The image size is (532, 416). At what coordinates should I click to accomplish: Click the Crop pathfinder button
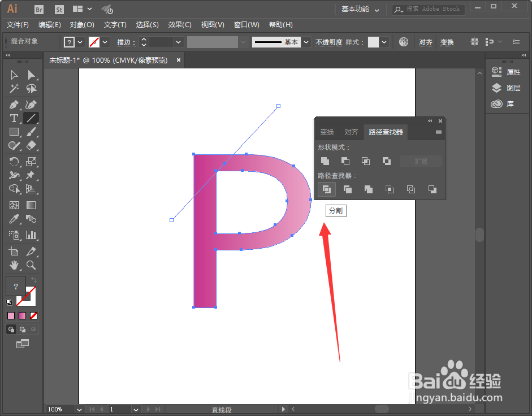click(390, 189)
